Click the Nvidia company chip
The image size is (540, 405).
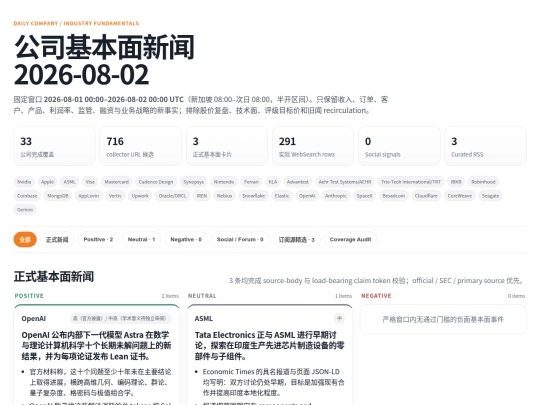[24, 182]
